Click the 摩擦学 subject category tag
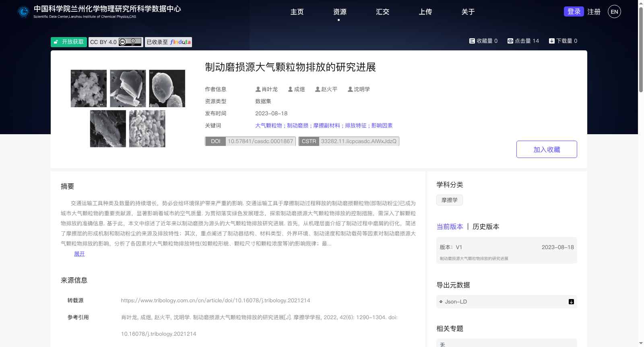The width and height of the screenshot is (644, 347). 450,200
